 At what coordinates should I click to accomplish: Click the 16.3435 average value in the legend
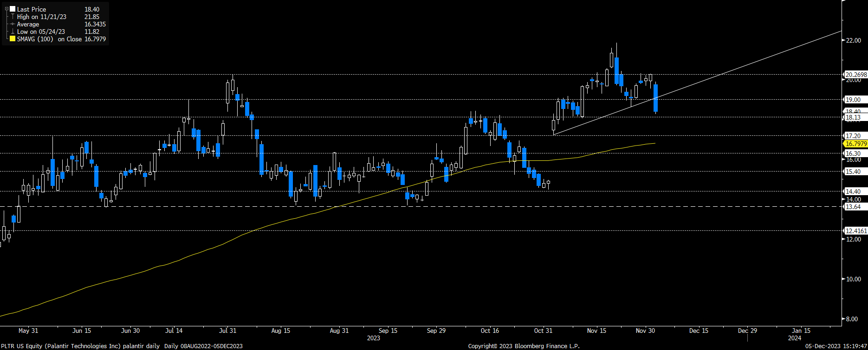(x=95, y=24)
